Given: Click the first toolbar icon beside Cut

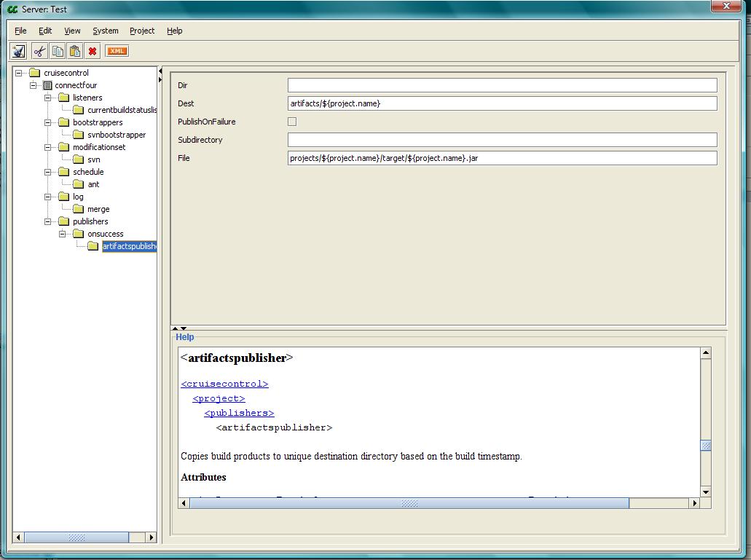Looking at the screenshot, I should (x=19, y=51).
